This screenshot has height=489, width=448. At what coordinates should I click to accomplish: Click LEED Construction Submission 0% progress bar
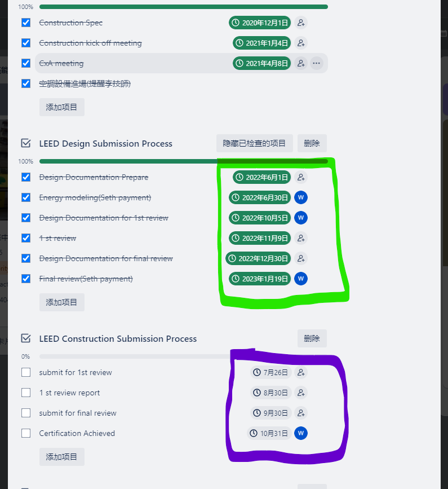184,356
